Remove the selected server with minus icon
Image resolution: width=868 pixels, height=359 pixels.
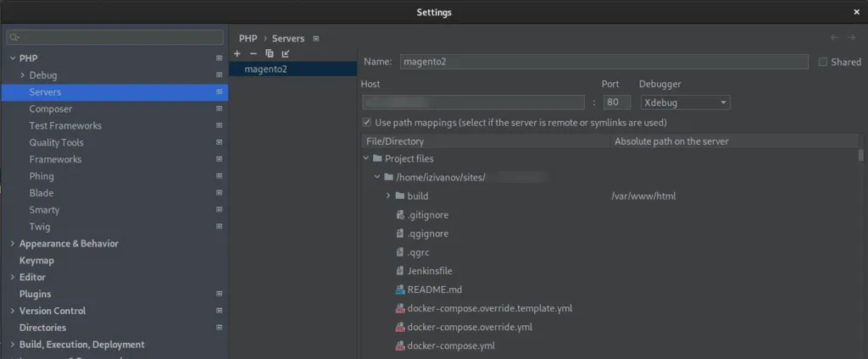point(253,53)
